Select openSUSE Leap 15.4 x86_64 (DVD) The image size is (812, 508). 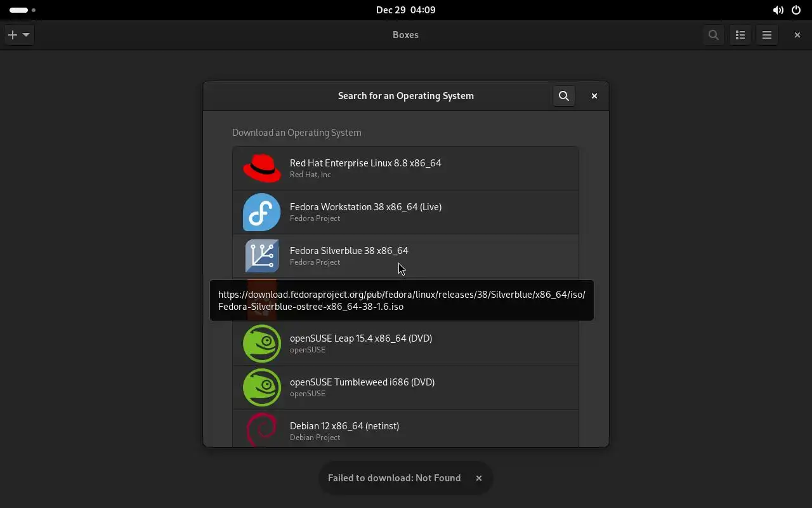[405, 344]
